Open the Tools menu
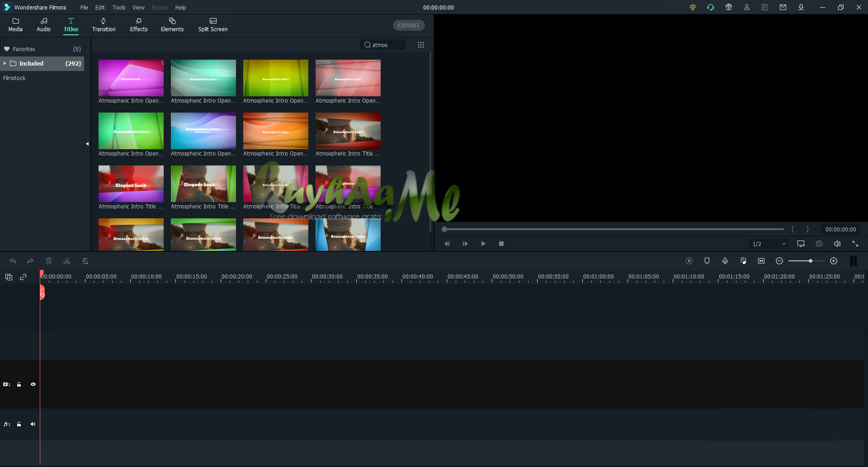 [119, 8]
